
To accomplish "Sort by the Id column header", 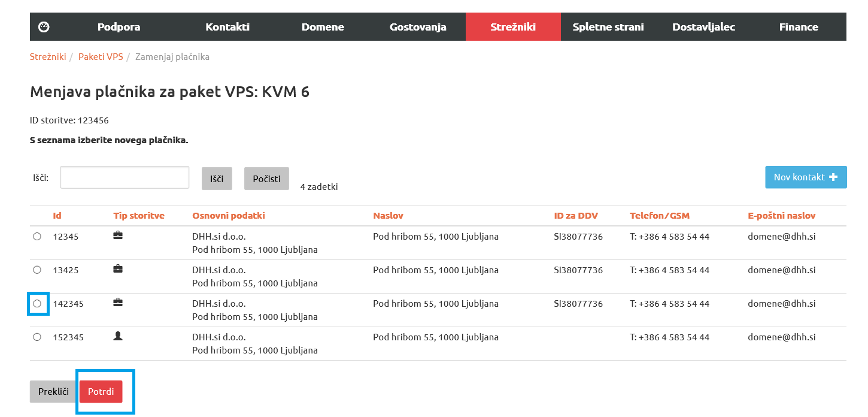I will click(57, 216).
